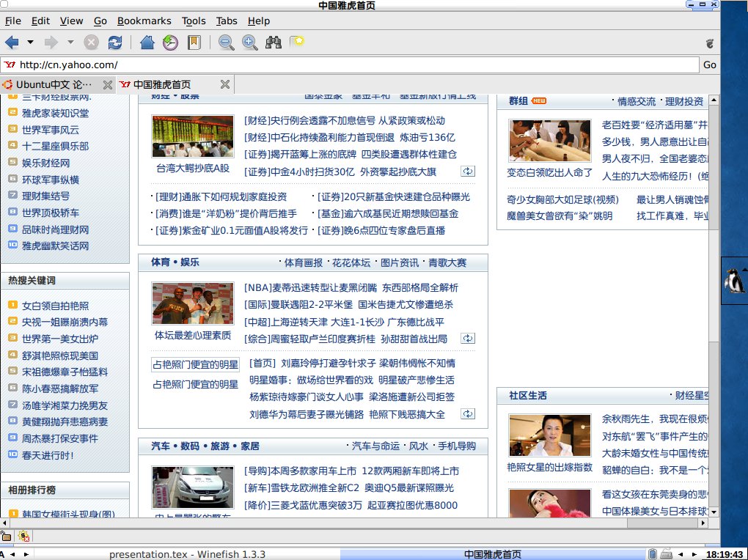Open the 雅虎幽默笑话网 sidebar link
This screenshot has height=560, width=748.
55,246
